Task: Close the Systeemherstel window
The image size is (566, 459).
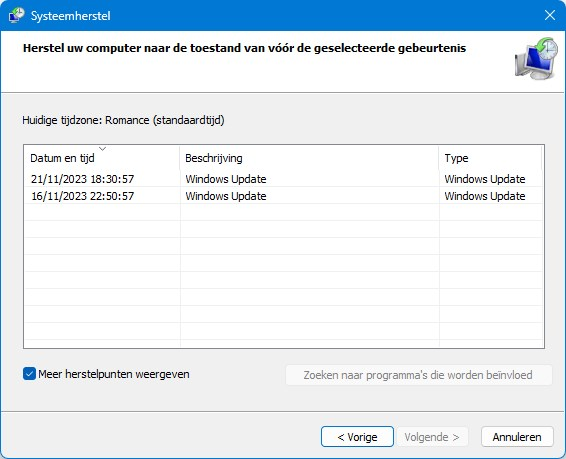Action: 550,15
